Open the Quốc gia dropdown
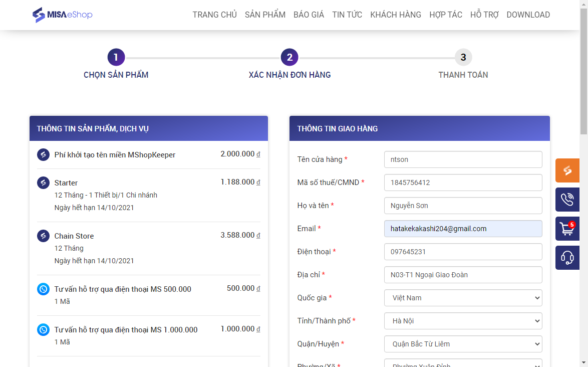This screenshot has height=367, width=588. click(x=463, y=298)
